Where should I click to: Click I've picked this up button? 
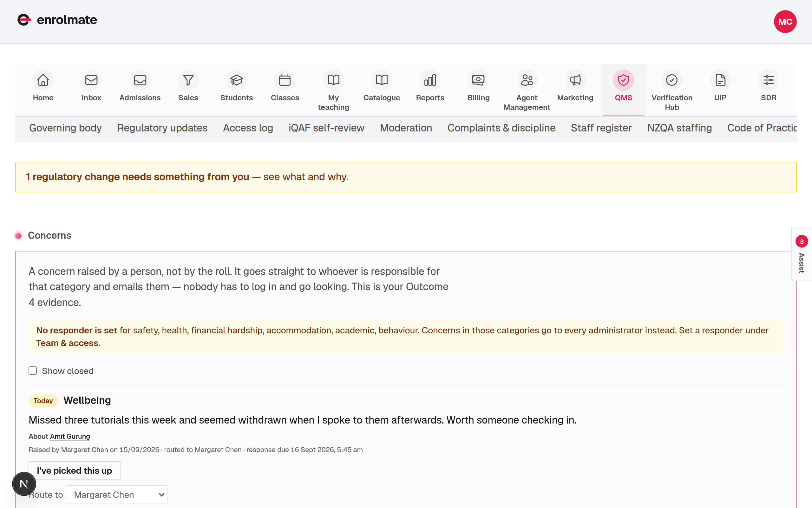pyautogui.click(x=74, y=471)
